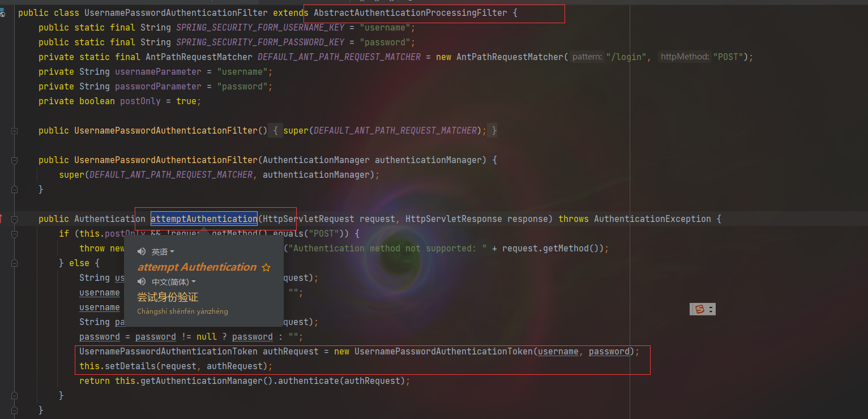868x419 pixels.
Task: Click the 'extends' keyword
Action: (x=290, y=13)
